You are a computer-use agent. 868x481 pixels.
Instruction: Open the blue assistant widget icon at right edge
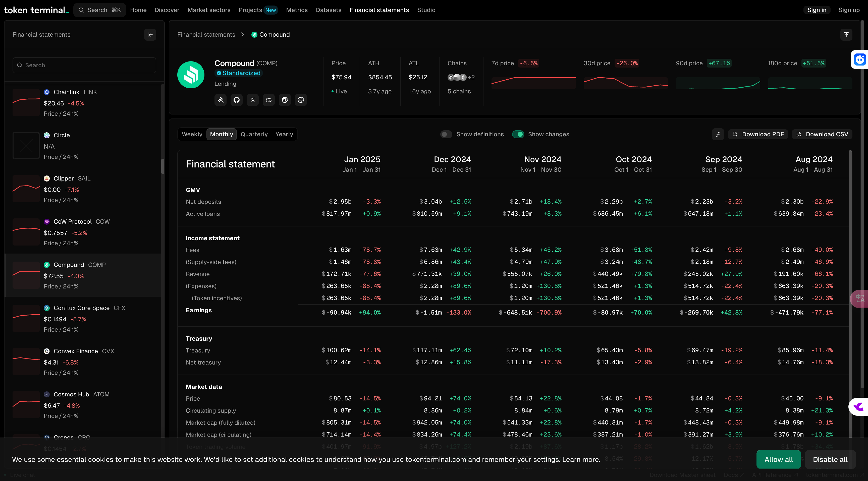coord(859,59)
